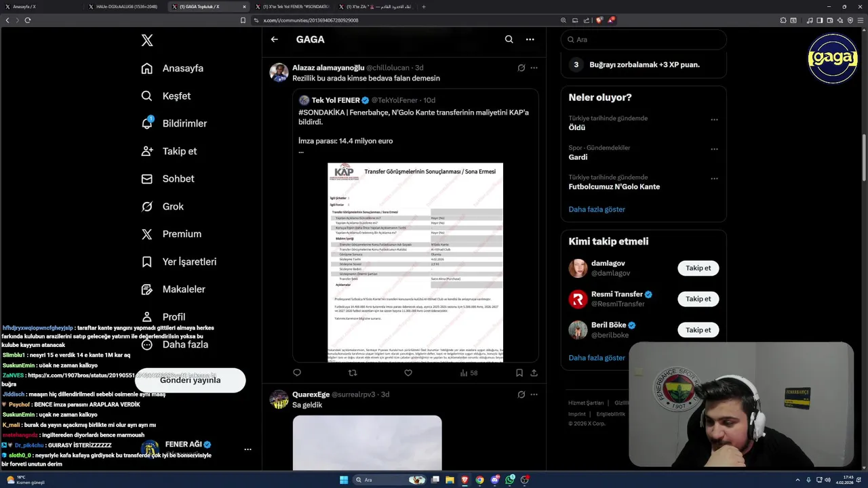
Task: Repost the Alazaz alamayanoğlu post
Action: tap(352, 373)
